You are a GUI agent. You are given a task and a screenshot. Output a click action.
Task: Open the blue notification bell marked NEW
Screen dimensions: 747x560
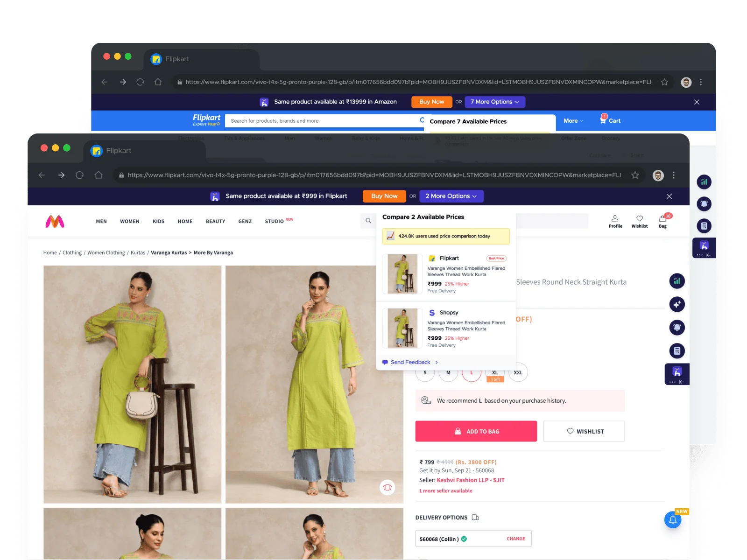673,520
